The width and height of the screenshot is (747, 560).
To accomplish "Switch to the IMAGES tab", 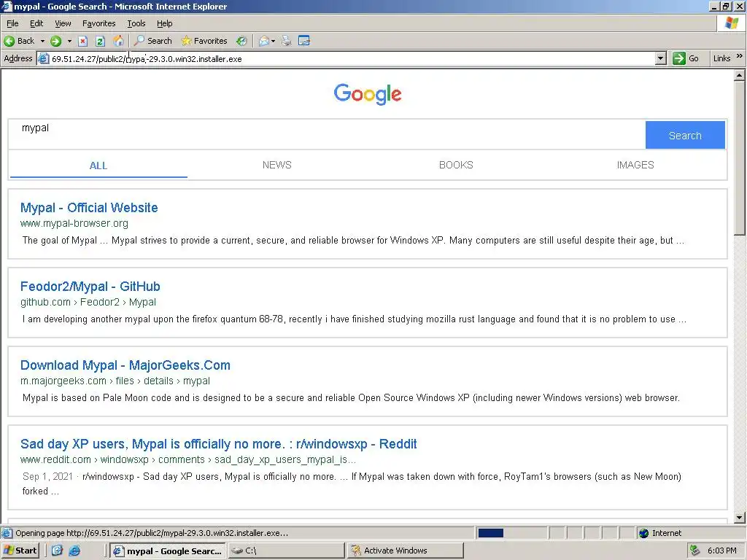I will 635,165.
